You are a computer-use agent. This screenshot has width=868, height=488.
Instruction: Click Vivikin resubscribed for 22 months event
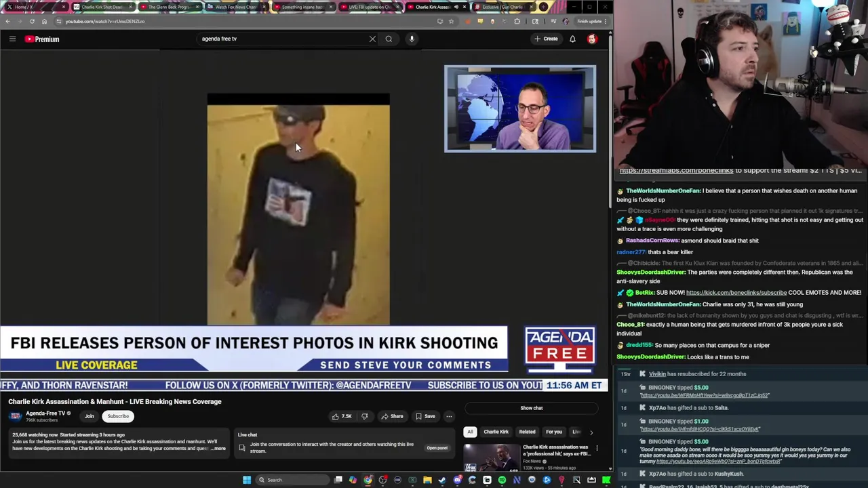point(697,374)
